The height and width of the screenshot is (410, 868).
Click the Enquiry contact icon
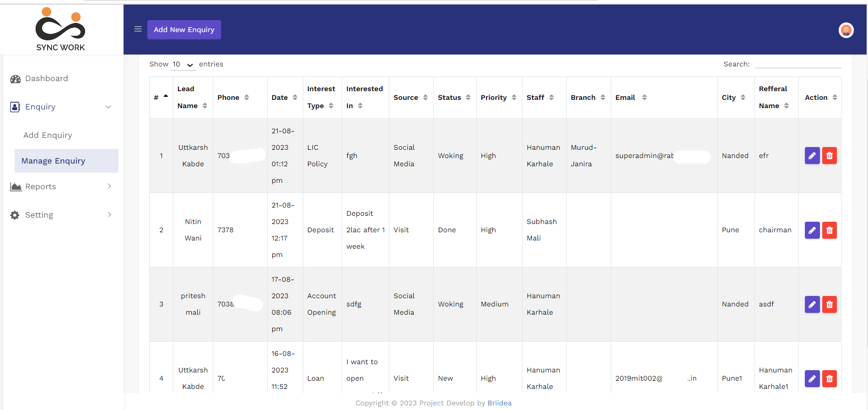click(x=15, y=107)
